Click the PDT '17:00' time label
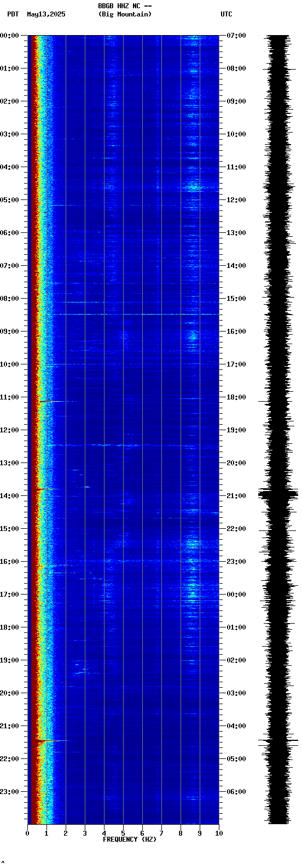 [x=9, y=595]
